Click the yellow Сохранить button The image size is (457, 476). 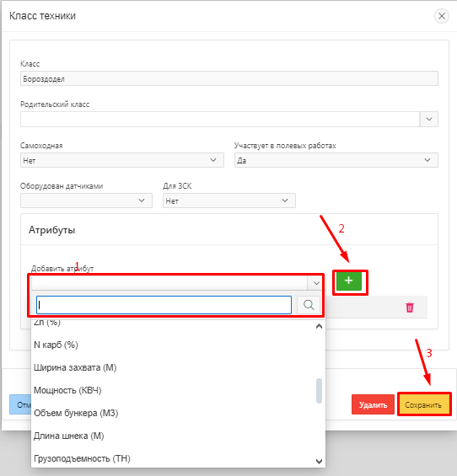coord(424,404)
